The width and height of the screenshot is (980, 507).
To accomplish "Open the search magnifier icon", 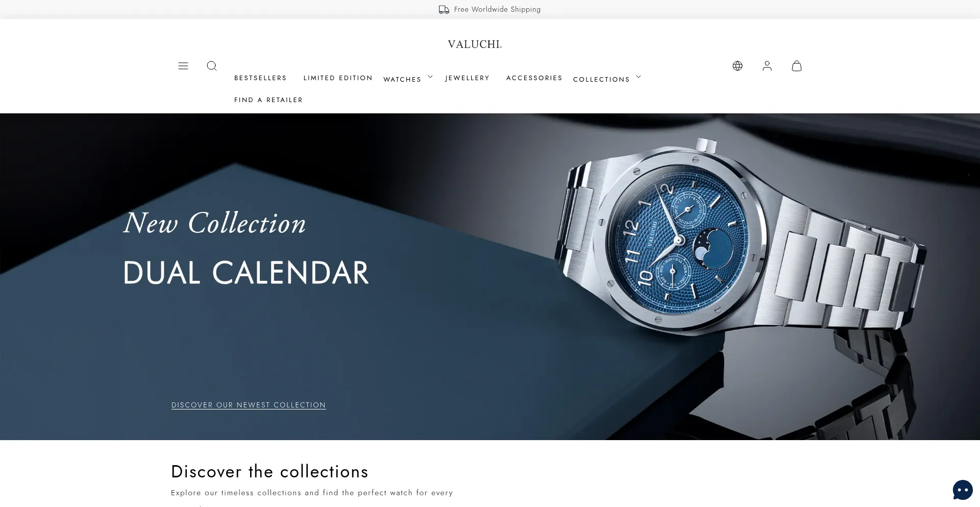I will pos(212,66).
